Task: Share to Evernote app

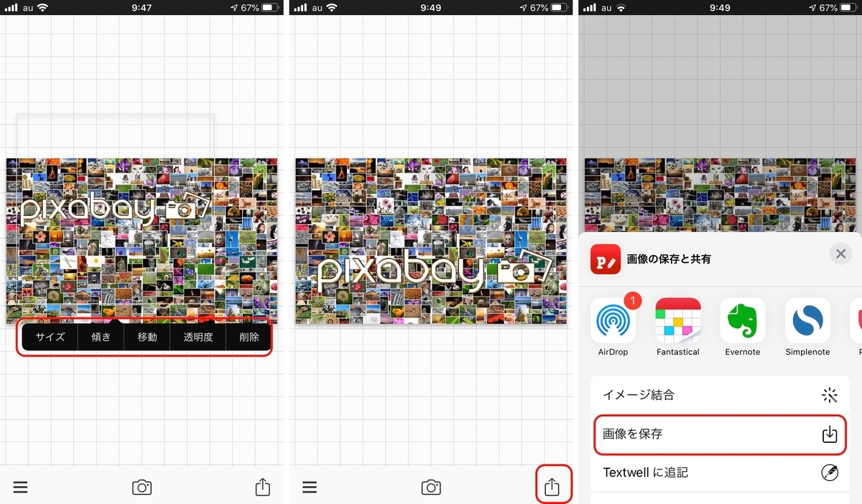Action: tap(743, 327)
